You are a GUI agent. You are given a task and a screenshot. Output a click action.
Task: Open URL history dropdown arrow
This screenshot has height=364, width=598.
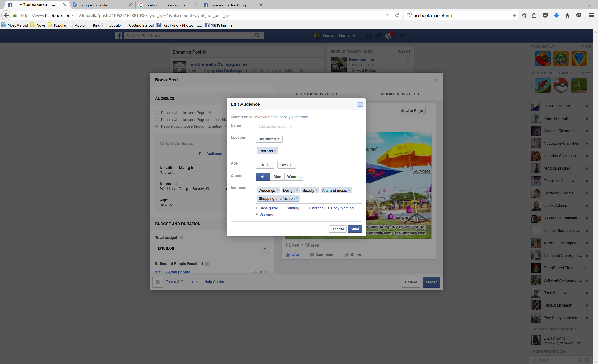click(x=387, y=15)
